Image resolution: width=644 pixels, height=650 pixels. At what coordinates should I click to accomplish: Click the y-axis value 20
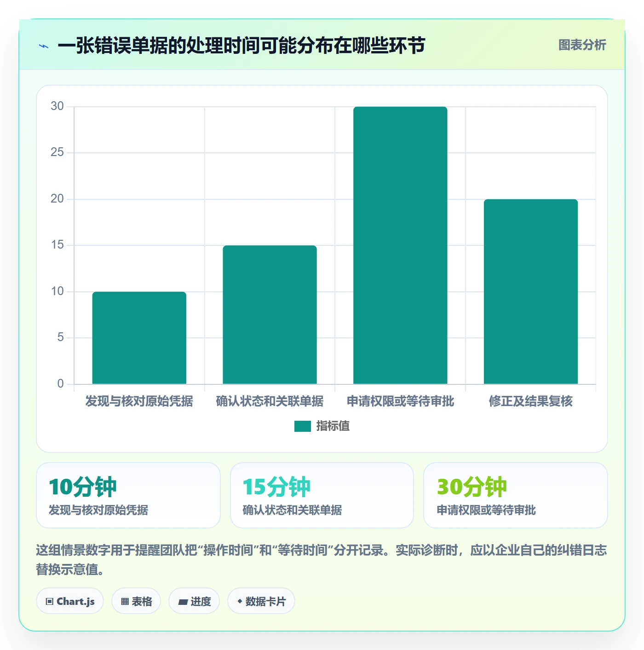click(x=57, y=199)
